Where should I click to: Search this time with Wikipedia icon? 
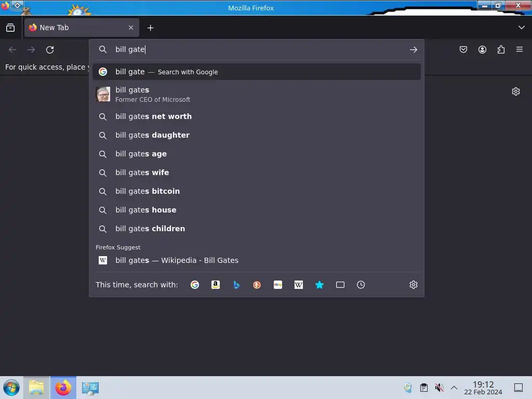click(x=299, y=285)
